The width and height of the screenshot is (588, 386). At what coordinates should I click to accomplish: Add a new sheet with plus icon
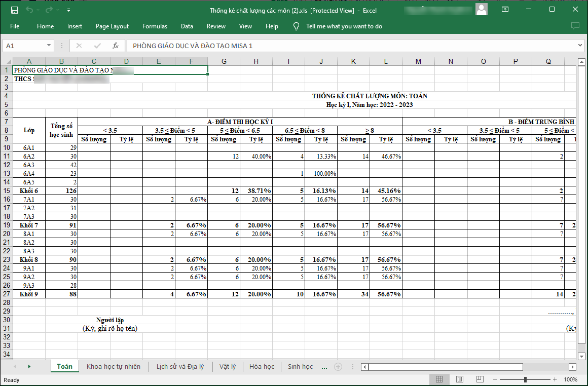(x=338, y=367)
